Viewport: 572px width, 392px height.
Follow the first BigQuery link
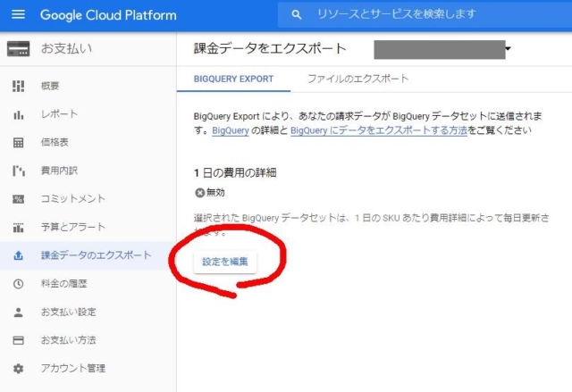point(231,130)
